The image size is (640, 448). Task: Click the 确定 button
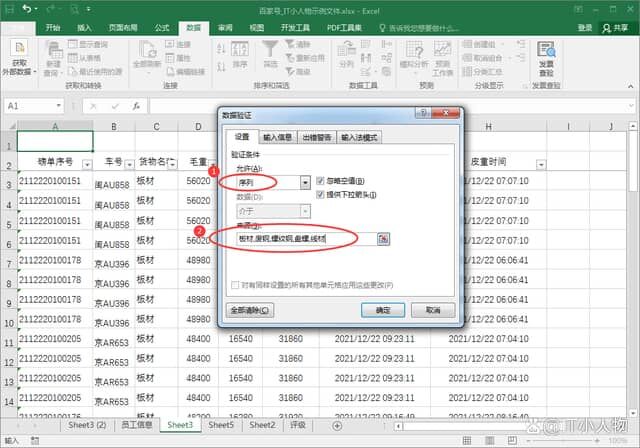point(382,311)
